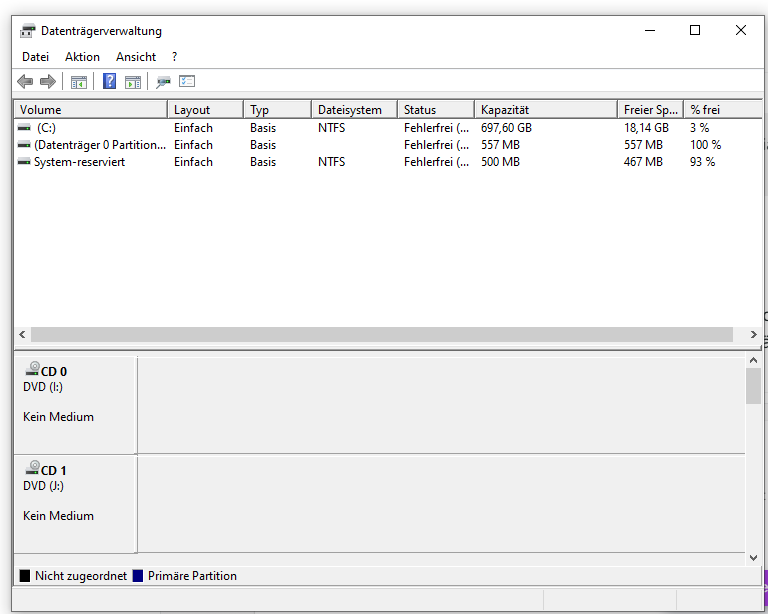Sort by the % frei column header
768x614 pixels.
(723, 110)
